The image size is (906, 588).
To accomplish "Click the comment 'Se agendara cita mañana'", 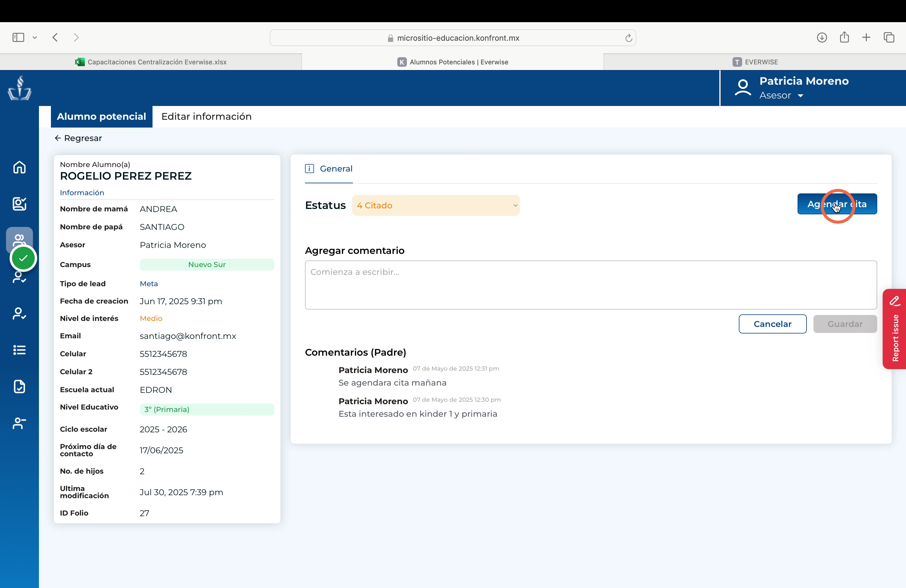I will pos(392,383).
